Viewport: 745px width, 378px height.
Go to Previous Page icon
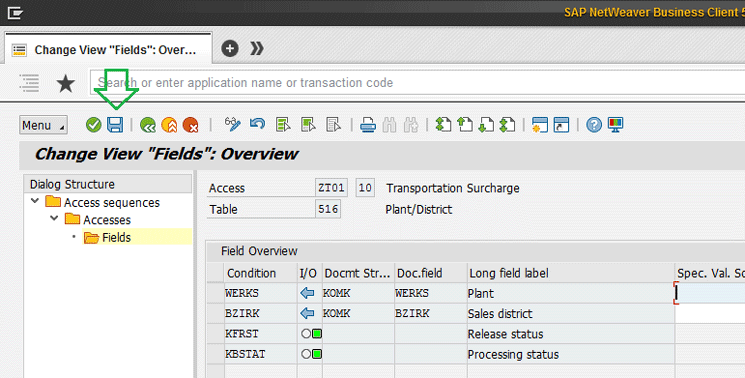(x=465, y=125)
